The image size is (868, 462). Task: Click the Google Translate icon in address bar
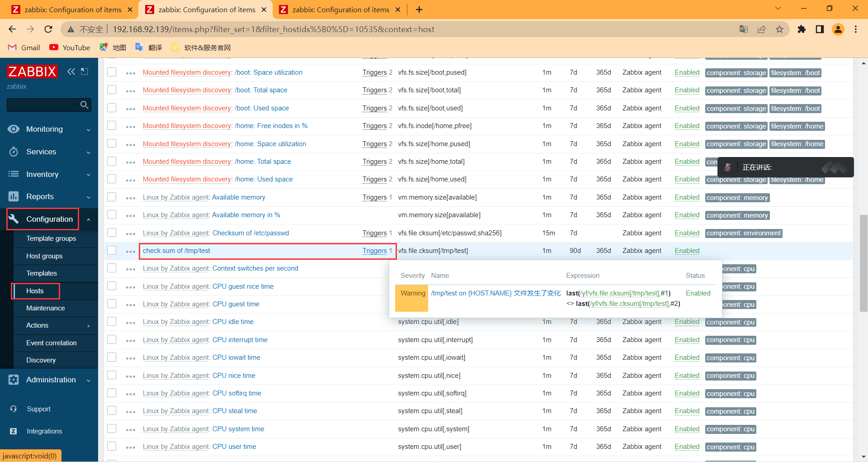point(744,29)
